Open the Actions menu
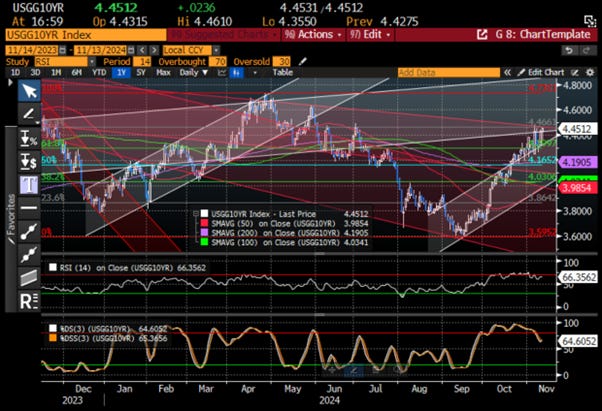Image resolution: width=602 pixels, height=411 pixels. pyautogui.click(x=313, y=35)
